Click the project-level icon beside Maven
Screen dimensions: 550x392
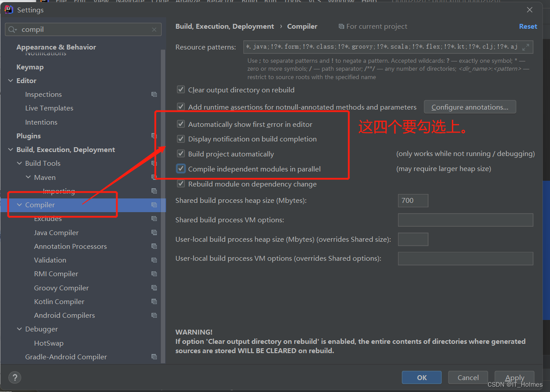(154, 177)
